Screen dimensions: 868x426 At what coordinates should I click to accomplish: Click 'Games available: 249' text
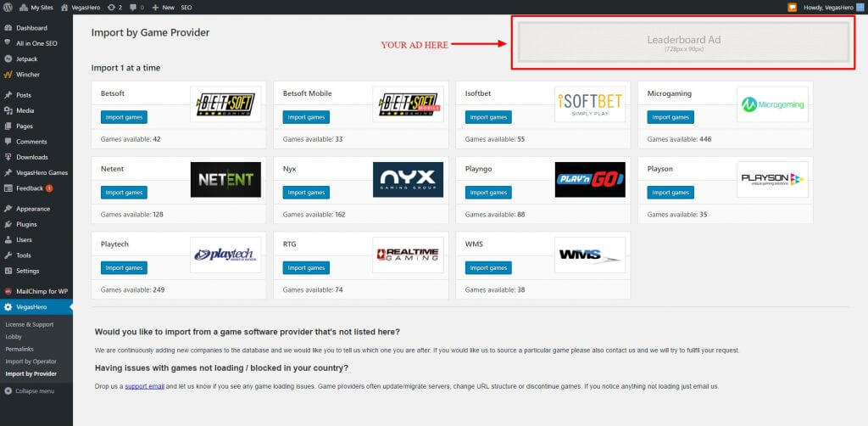(133, 289)
